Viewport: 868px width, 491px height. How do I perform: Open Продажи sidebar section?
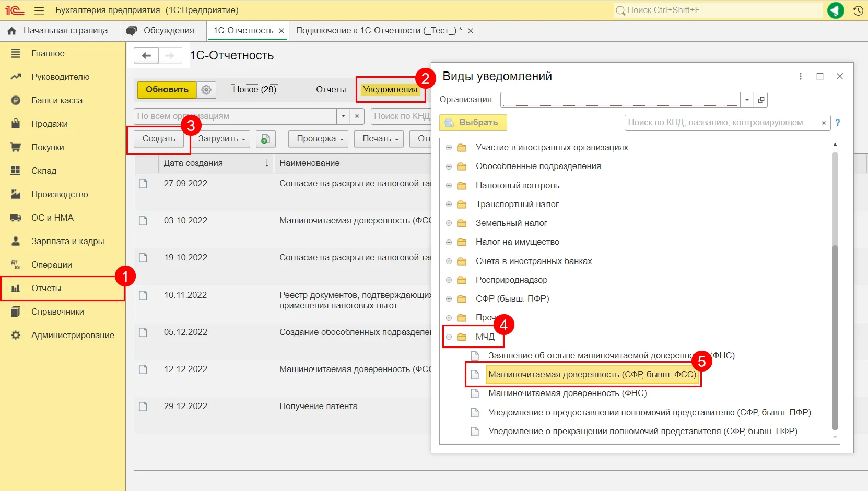tap(50, 124)
